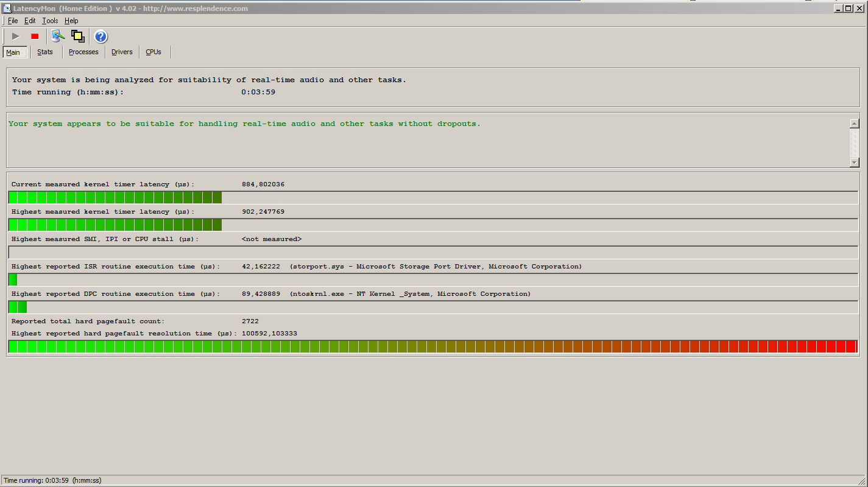This screenshot has width=868, height=487.
Task: Click the value 100592,103333
Action: click(x=269, y=334)
